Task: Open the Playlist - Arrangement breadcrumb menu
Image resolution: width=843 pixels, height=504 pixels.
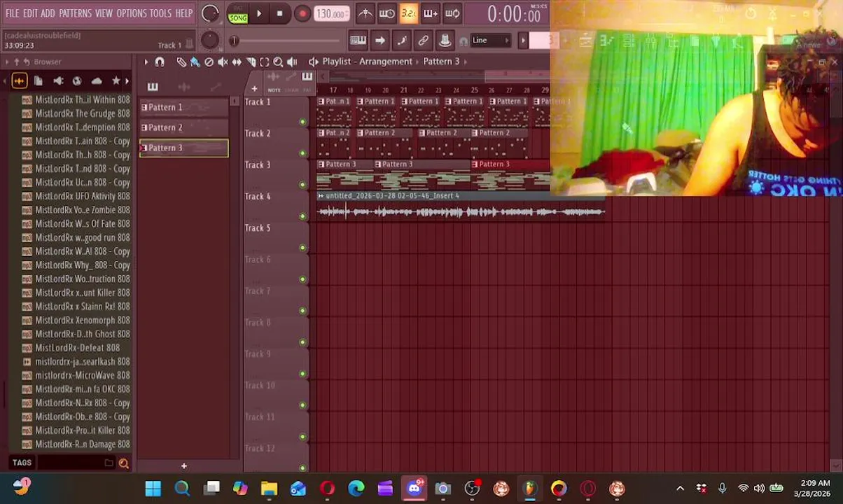Action: point(367,62)
